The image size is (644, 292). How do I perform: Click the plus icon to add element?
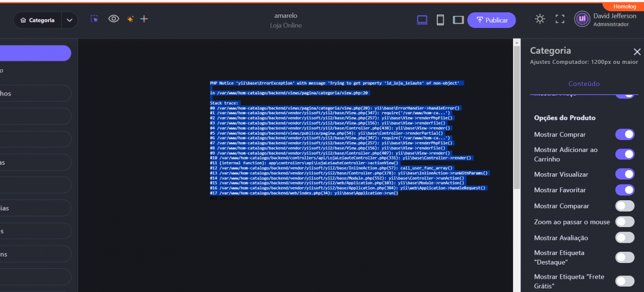click(x=144, y=19)
